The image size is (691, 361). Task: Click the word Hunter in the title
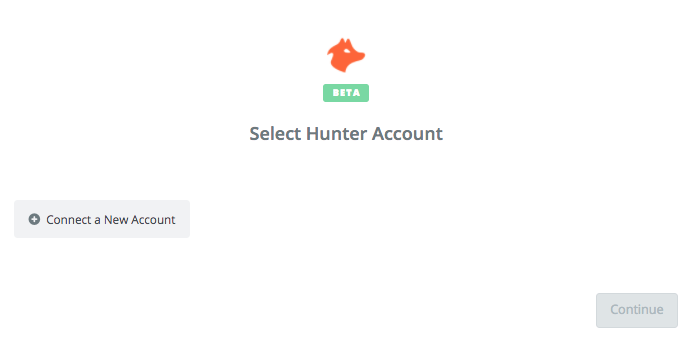click(336, 134)
